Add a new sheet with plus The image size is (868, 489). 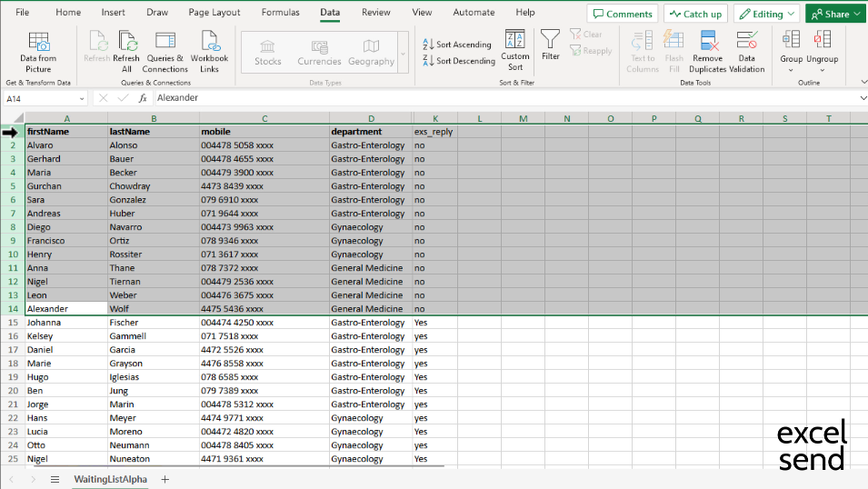165,480
